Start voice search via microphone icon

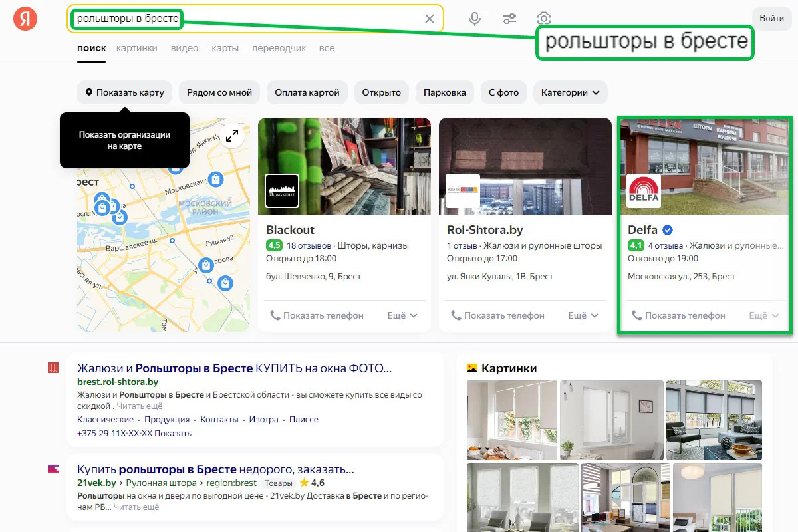[475, 19]
